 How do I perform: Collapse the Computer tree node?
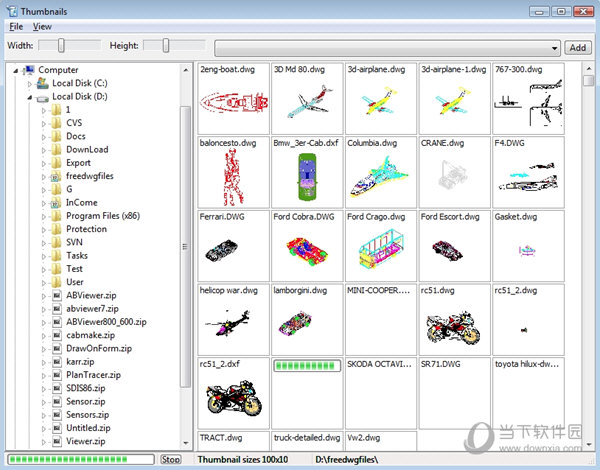[16, 70]
